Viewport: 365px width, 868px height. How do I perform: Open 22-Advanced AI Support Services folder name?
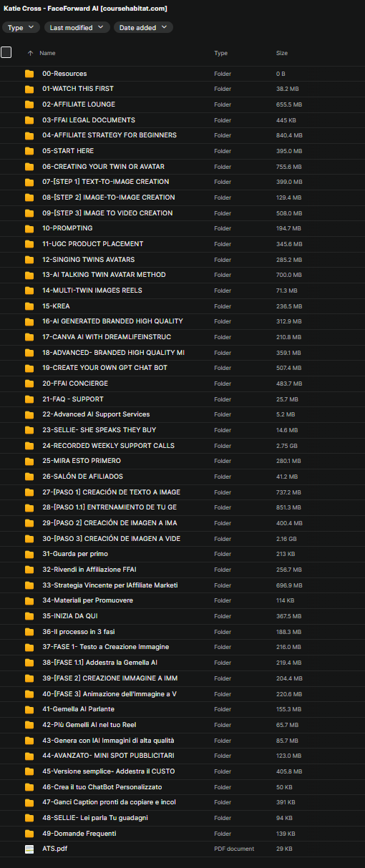pos(96,414)
